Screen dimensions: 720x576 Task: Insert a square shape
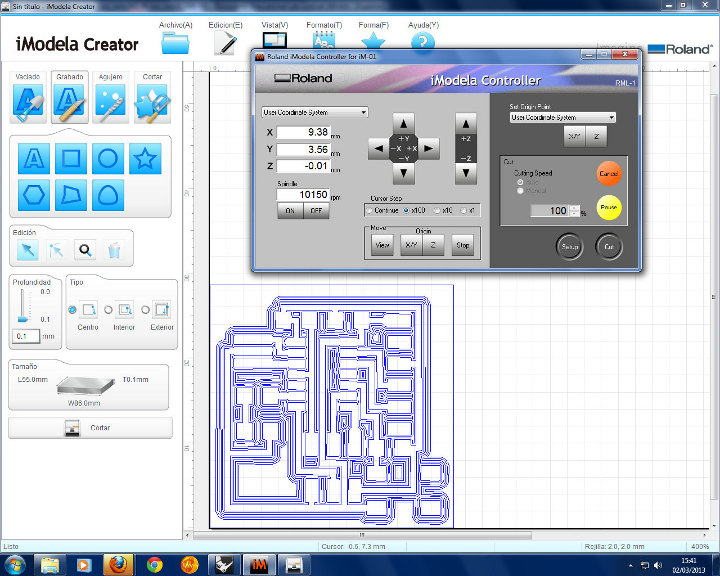[x=71, y=158]
